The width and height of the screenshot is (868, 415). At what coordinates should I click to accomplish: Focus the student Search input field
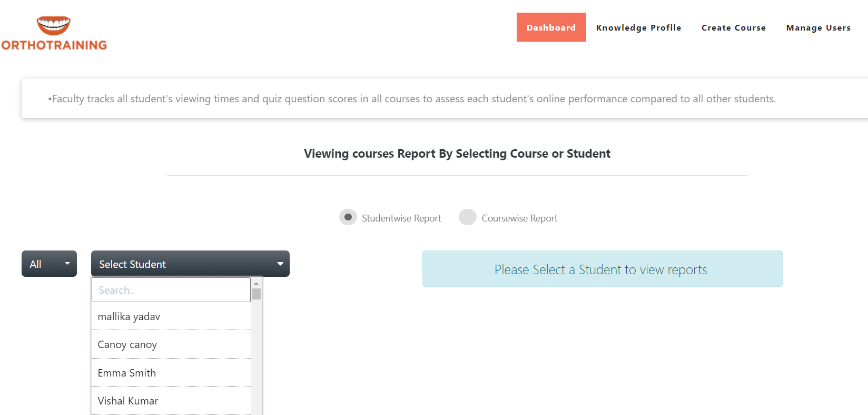171,290
